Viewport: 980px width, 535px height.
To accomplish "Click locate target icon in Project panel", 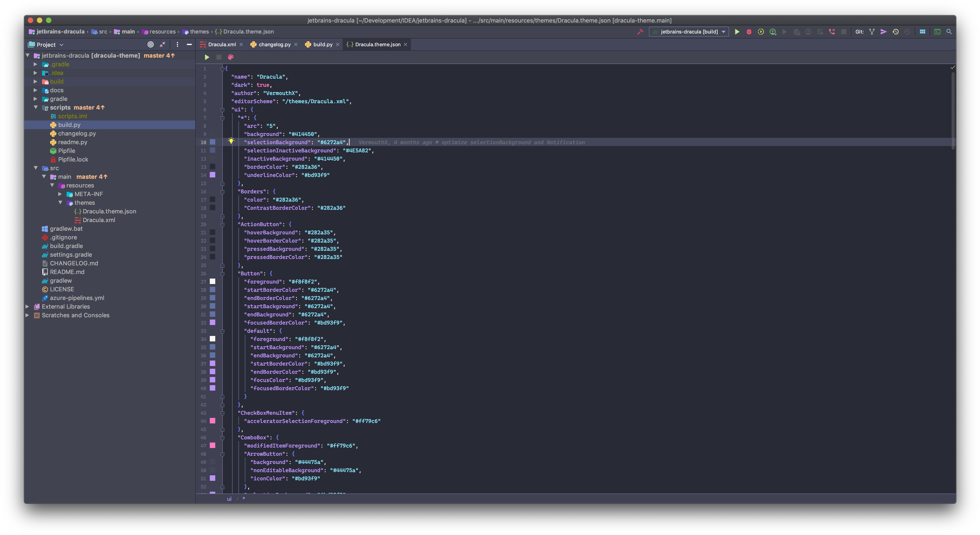I will pyautogui.click(x=151, y=45).
